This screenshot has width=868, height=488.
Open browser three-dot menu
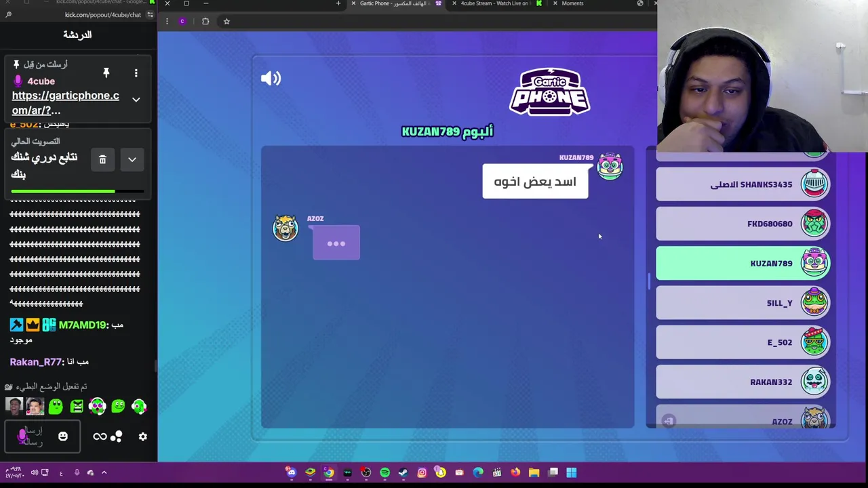pos(167,21)
